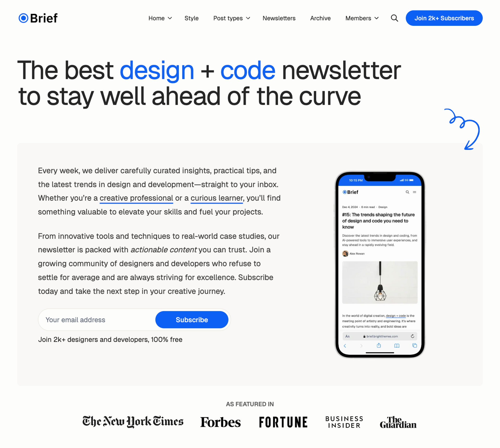
Task: Expand the Post types dropdown
Action: coord(231,18)
